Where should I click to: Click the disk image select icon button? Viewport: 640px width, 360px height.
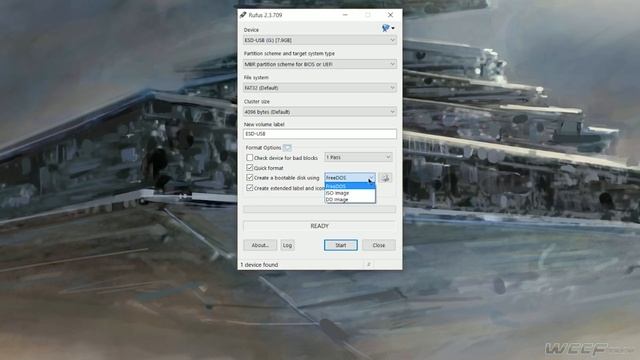[x=385, y=178]
